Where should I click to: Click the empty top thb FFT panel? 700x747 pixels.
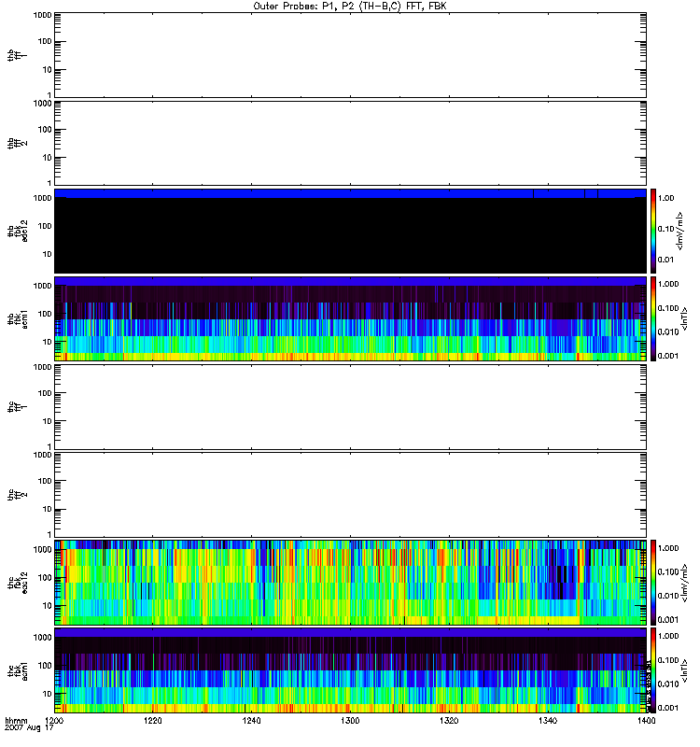[x=350, y=53]
